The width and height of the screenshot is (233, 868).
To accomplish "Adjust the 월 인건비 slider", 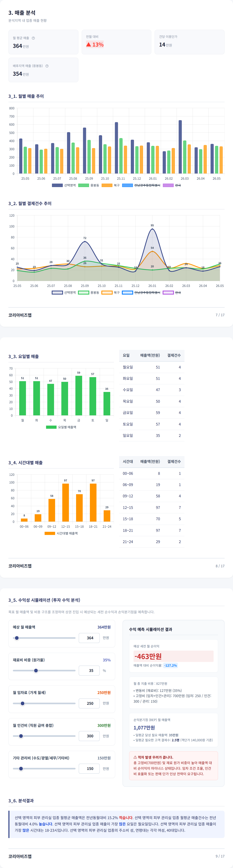I will 44,736.
